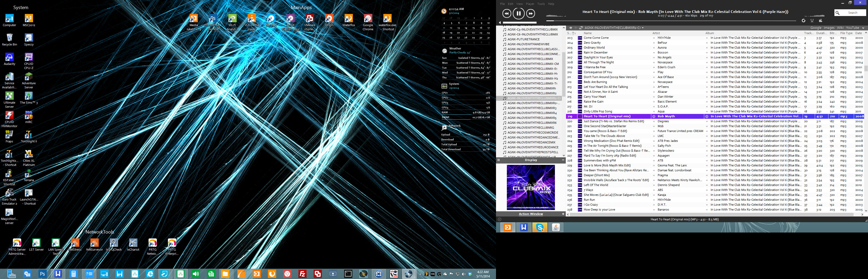Open Skype on the second monitor taskbar
This screenshot has width=868, height=279.
pyautogui.click(x=540, y=227)
